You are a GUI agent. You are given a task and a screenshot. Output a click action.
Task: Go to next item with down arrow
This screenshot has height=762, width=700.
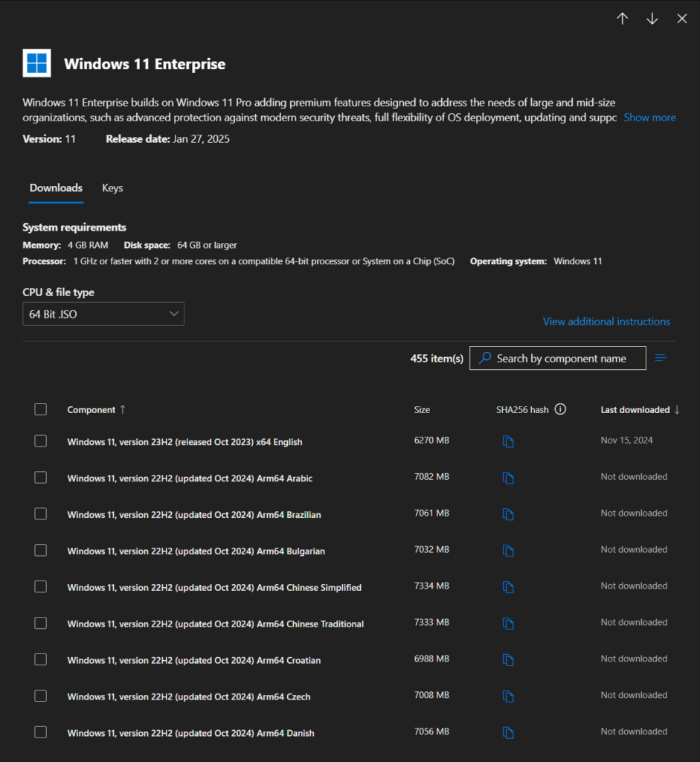(652, 19)
